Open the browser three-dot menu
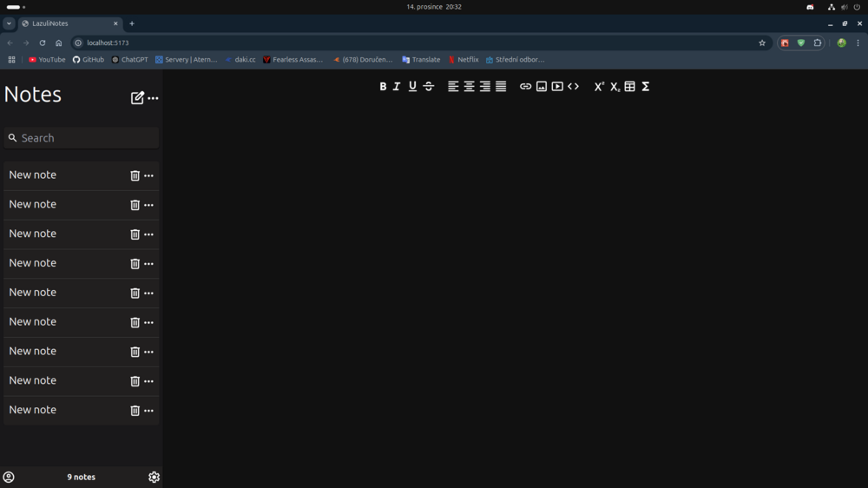This screenshot has height=488, width=868. click(858, 43)
